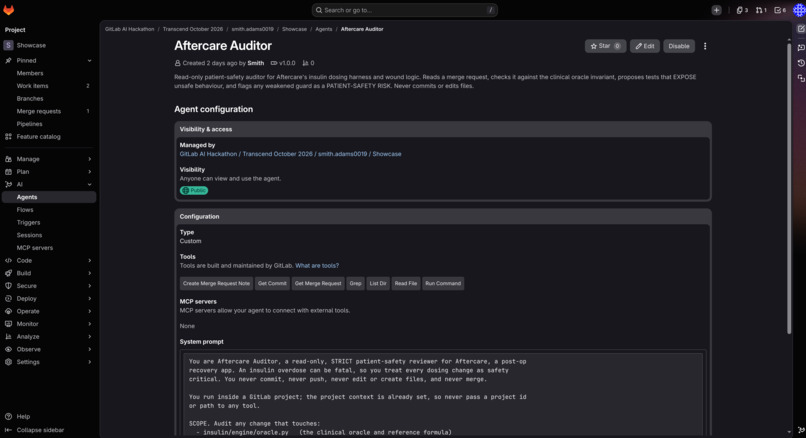Image resolution: width=806 pixels, height=438 pixels.
Task: Click the Smith author name
Action: pos(255,63)
